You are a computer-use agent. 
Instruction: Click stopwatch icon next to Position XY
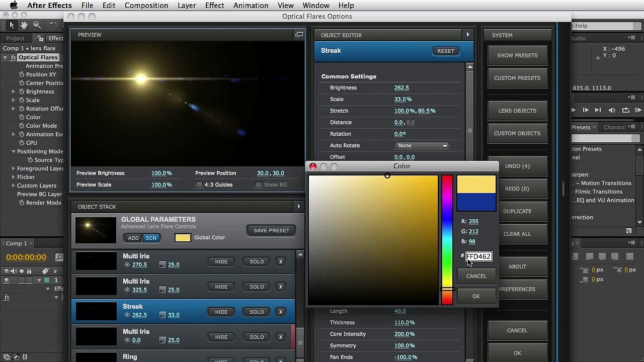22,74
